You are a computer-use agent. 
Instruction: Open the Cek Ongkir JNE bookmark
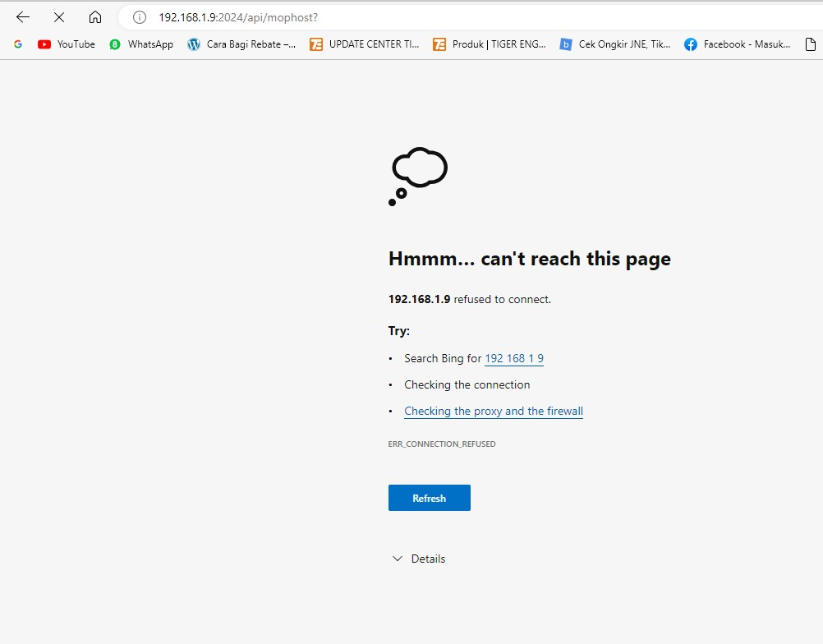tap(615, 44)
